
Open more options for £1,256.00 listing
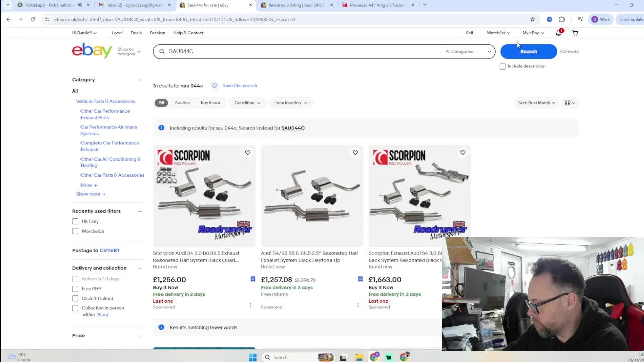click(x=250, y=305)
